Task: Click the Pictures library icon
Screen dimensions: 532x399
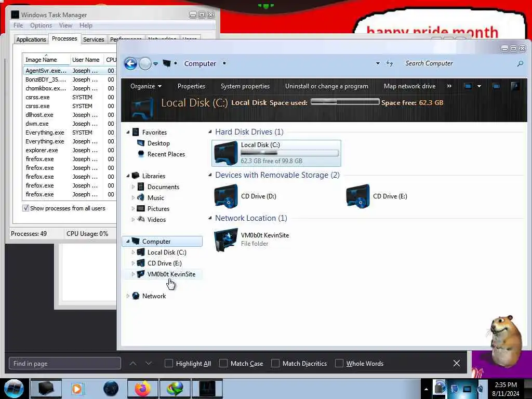Action: point(141,209)
